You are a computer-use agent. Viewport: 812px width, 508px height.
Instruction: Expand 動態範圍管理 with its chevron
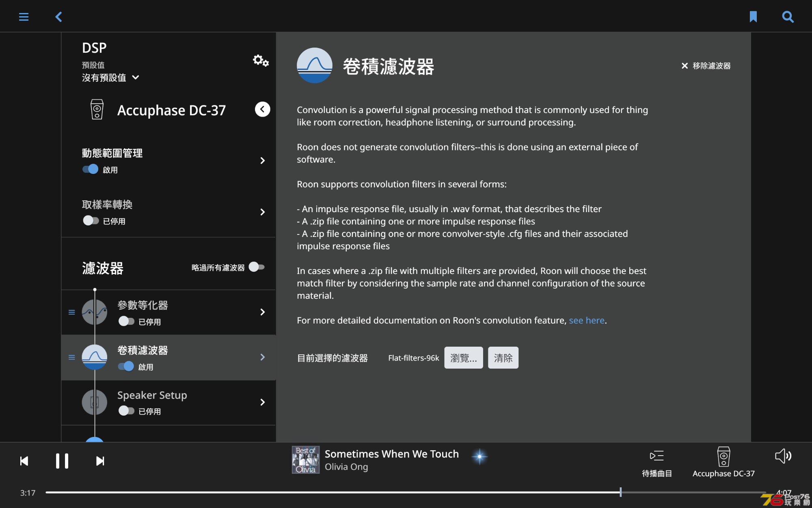pos(263,161)
